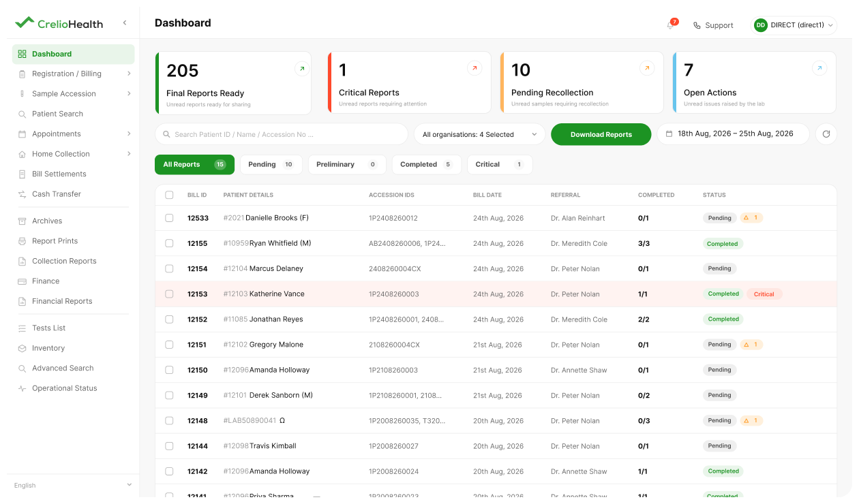Click the Tests List icon

[22, 328]
